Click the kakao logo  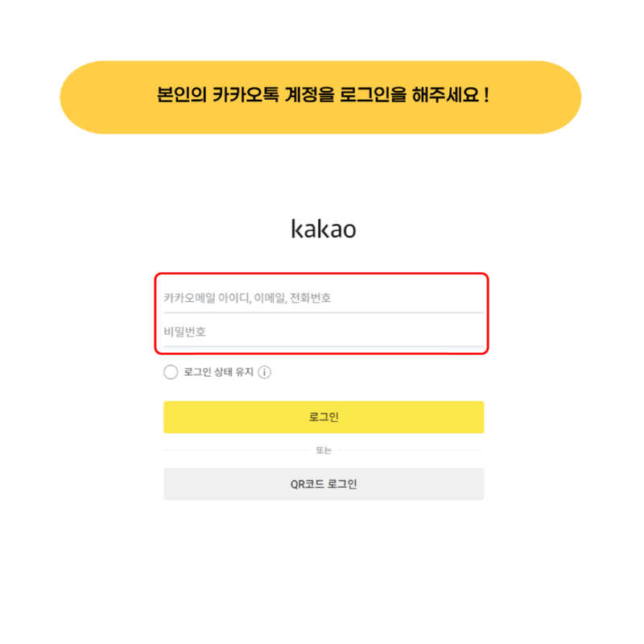pos(324,229)
